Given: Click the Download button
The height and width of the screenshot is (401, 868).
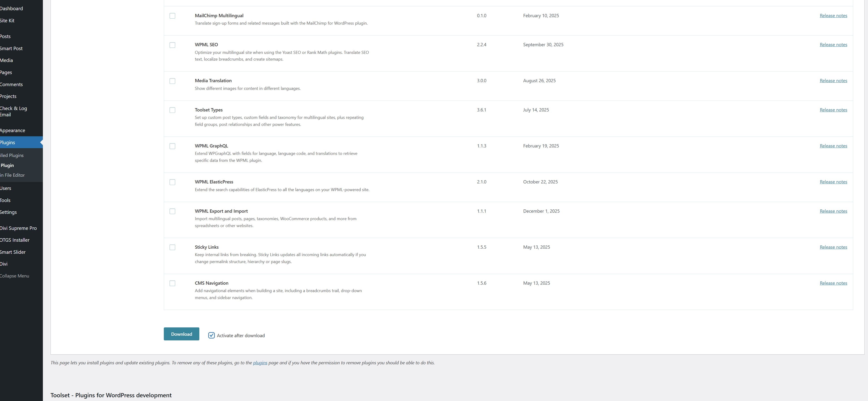Looking at the screenshot, I should click(x=181, y=334).
